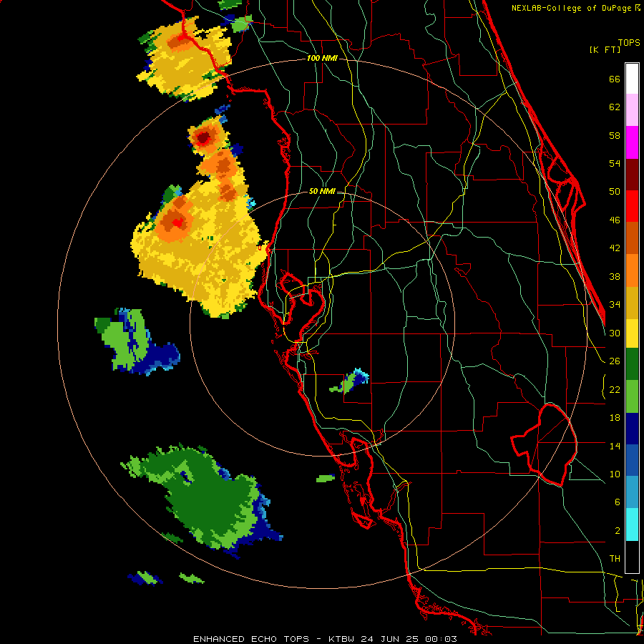Click the 50 NMI range ring label
Screen dimensions: 644x644
pos(322,191)
